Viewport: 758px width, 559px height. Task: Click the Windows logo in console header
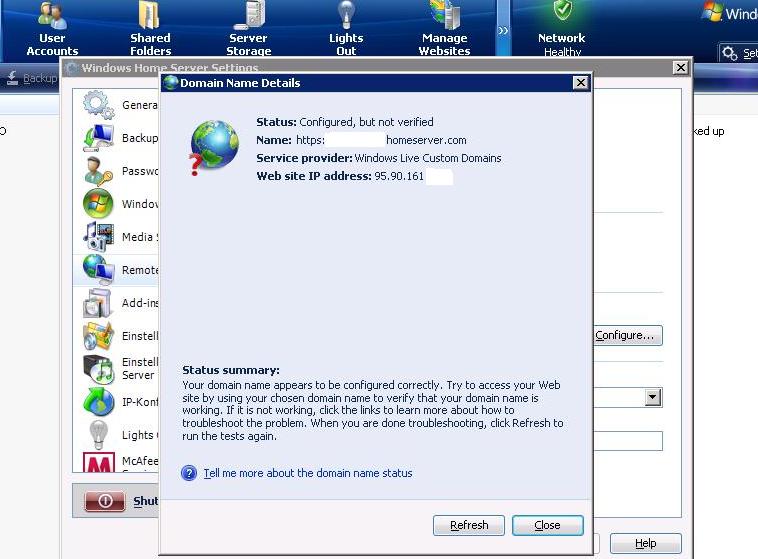point(712,11)
